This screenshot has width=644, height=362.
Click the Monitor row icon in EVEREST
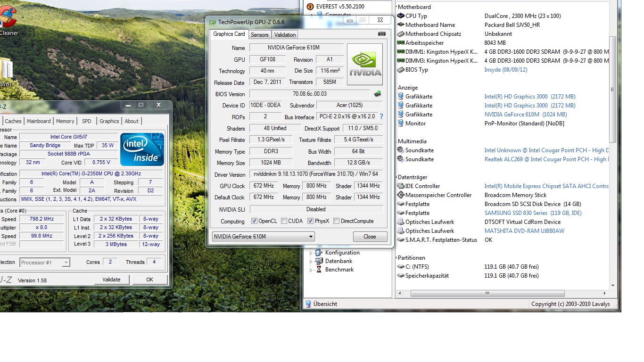tap(401, 123)
